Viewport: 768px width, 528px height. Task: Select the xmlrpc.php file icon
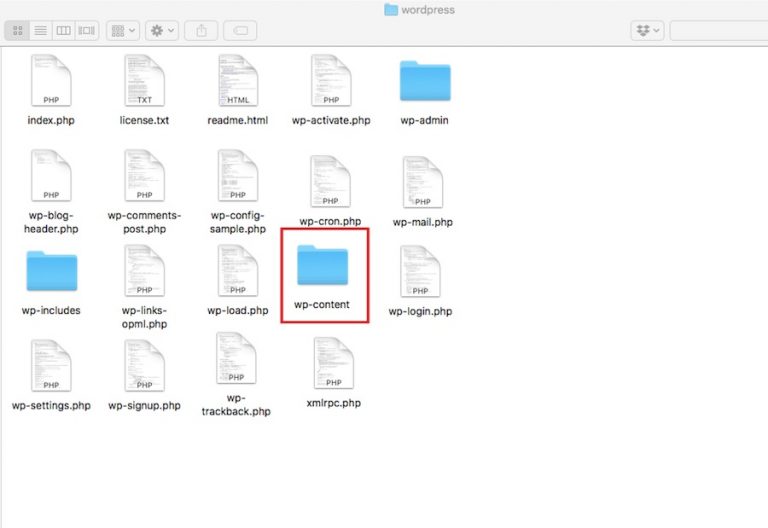click(x=334, y=363)
